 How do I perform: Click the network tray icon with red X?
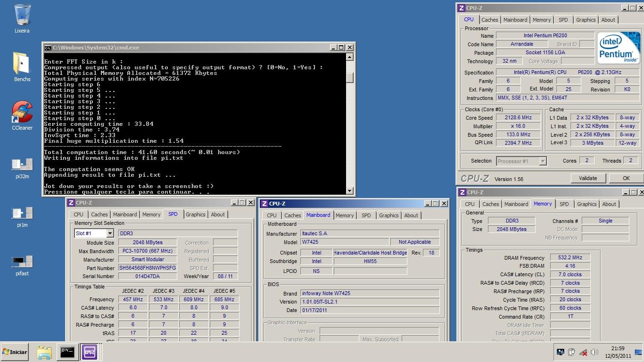coord(583,352)
